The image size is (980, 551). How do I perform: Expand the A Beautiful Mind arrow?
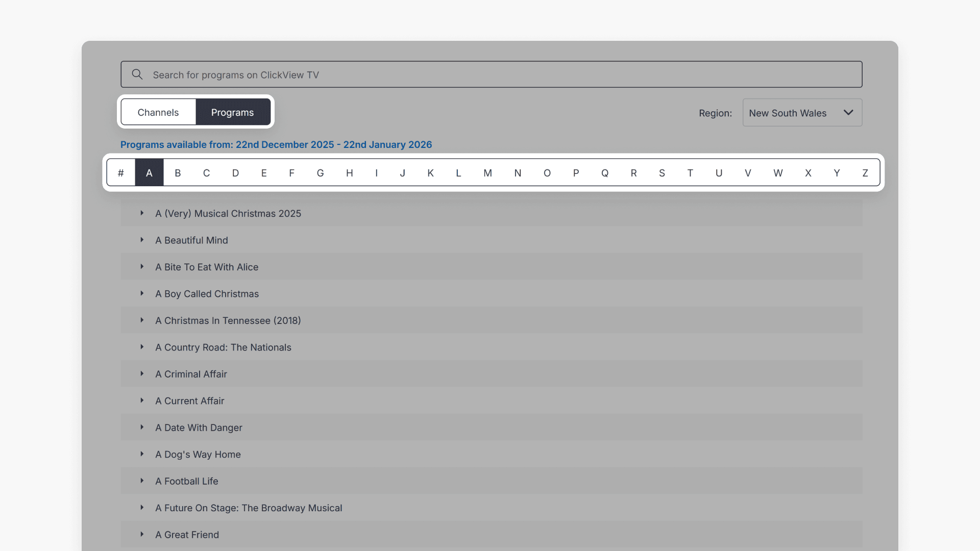point(142,240)
